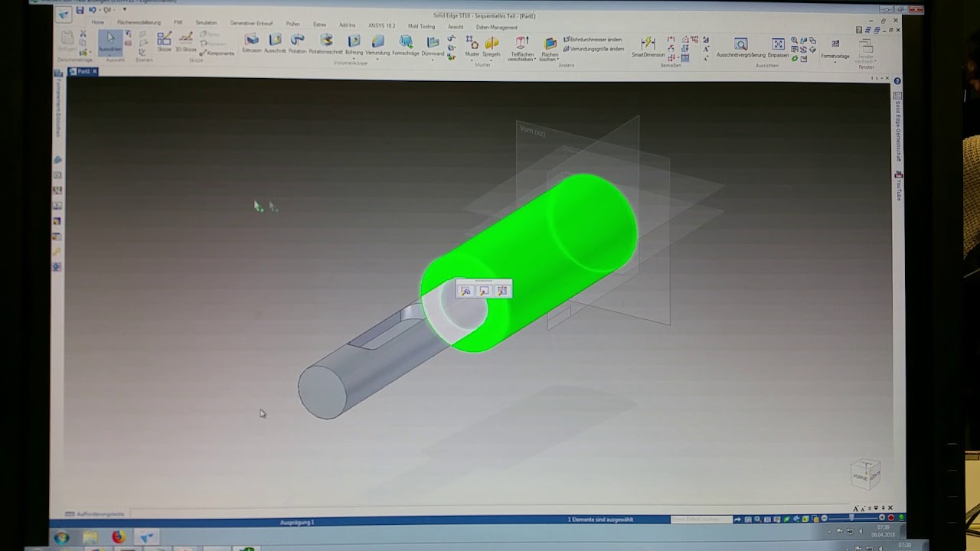Switch to the Flächenmodellierung tab
Screen dimensions: 980x551
[139, 23]
